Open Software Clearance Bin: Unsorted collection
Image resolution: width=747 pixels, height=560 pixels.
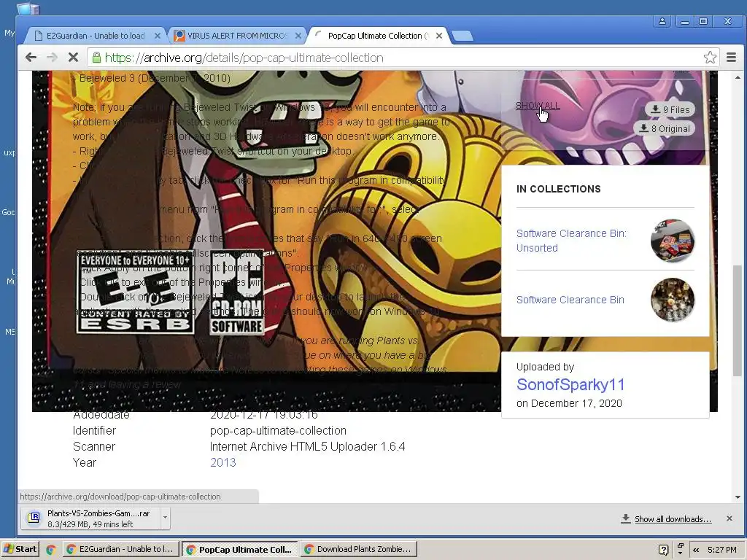tap(571, 241)
